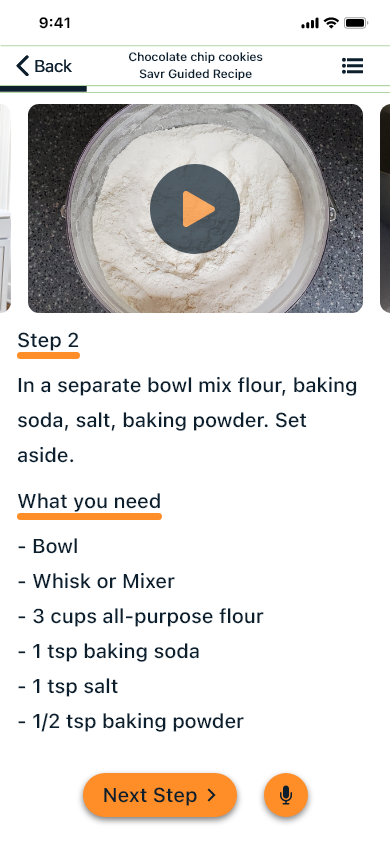This screenshot has width=390, height=844.
Task: Tap the cellular signal bars
Action: pyautogui.click(x=310, y=23)
